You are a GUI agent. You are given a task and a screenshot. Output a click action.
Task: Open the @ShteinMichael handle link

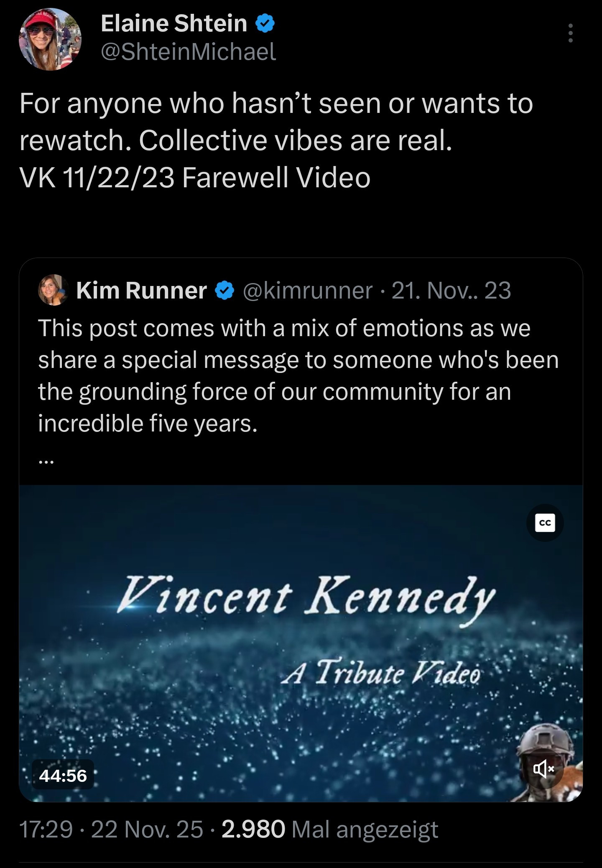(188, 52)
